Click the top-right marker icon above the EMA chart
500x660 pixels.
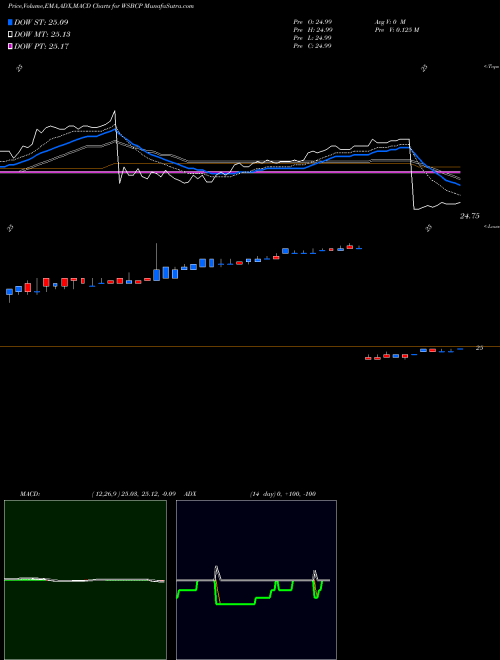click(x=424, y=68)
